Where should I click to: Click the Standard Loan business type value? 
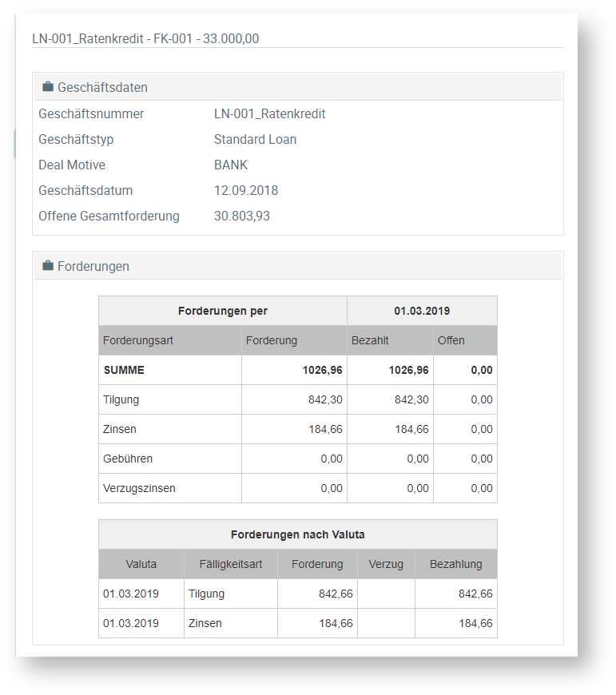(255, 140)
